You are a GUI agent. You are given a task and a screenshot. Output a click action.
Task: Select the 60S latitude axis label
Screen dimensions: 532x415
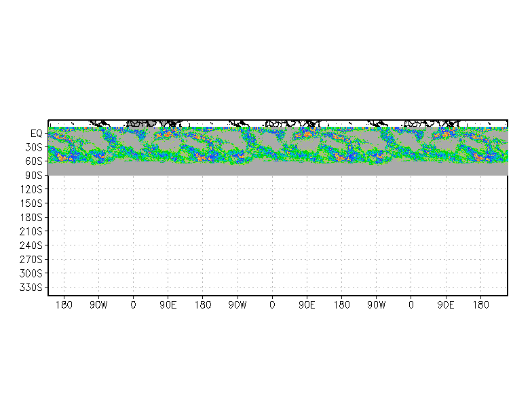[x=34, y=161]
